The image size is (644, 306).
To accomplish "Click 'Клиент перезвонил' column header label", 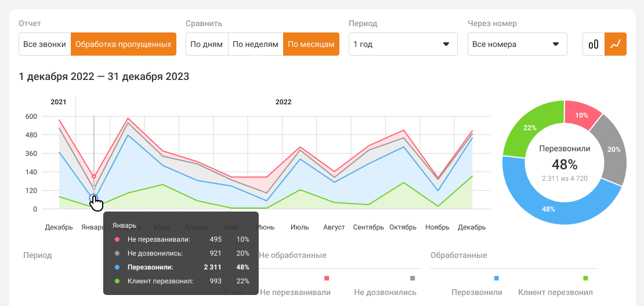I will 555,292.
